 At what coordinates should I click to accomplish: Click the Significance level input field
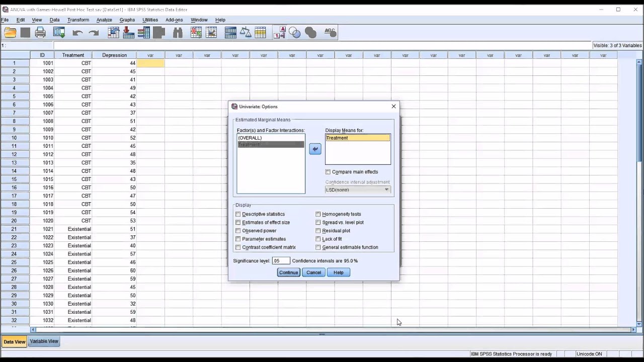(x=281, y=260)
